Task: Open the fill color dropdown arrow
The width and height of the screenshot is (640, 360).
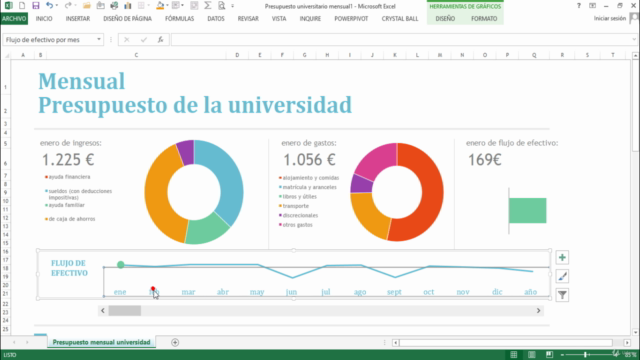Action: [167, 6]
